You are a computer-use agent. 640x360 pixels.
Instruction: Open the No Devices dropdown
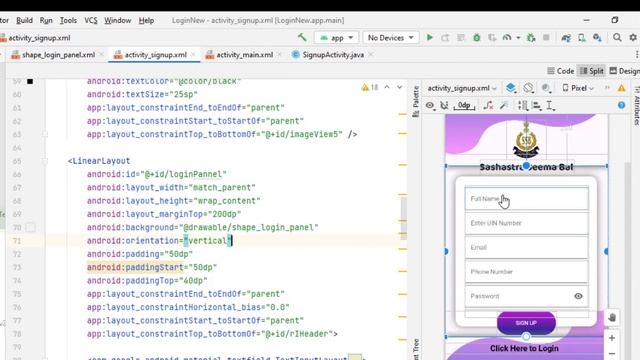(x=391, y=38)
